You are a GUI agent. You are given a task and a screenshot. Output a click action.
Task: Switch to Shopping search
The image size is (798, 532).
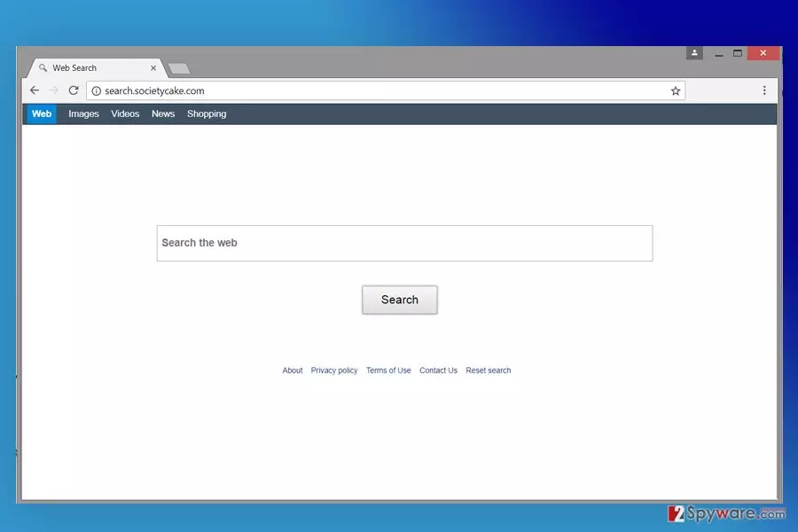click(x=207, y=114)
